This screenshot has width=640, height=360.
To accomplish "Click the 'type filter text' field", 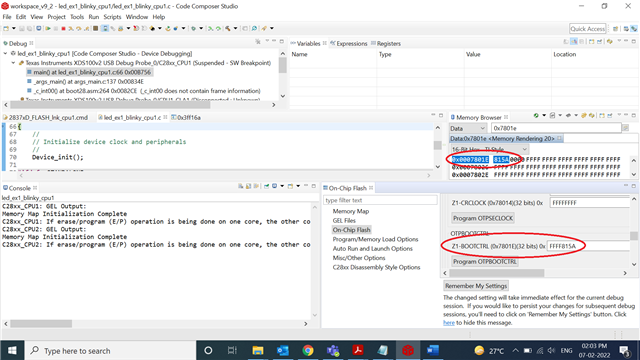I will click(380, 200).
